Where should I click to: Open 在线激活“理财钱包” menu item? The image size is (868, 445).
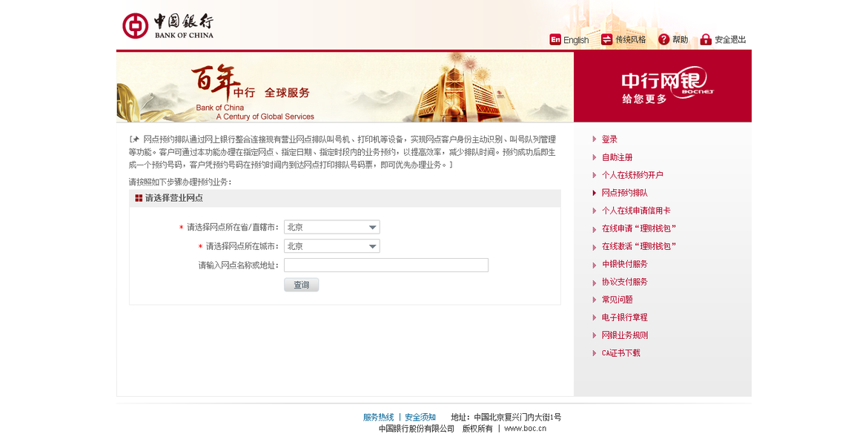point(639,246)
